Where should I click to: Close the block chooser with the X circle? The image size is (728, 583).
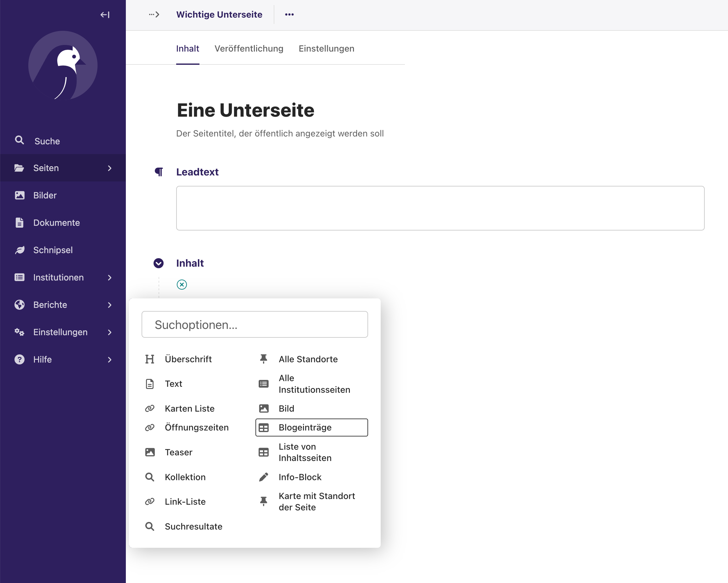[x=182, y=285]
